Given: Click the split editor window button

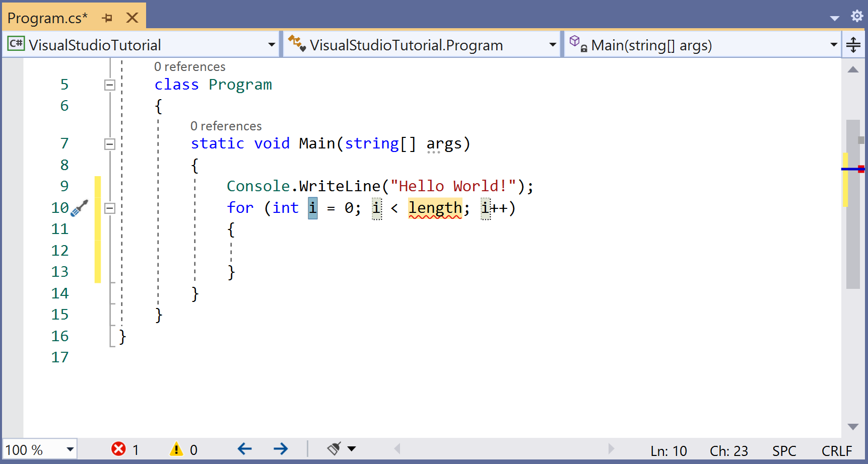Looking at the screenshot, I should [853, 45].
